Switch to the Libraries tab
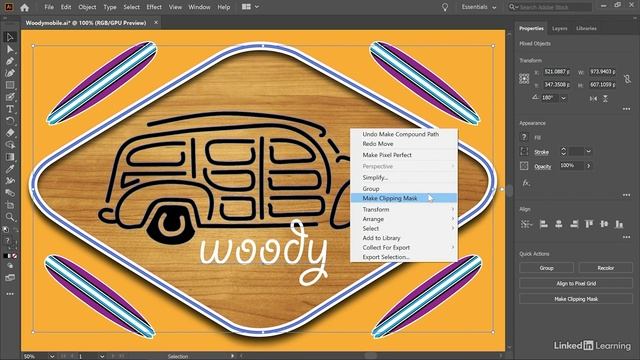Screen dimensions: 640x360 pyautogui.click(x=586, y=29)
